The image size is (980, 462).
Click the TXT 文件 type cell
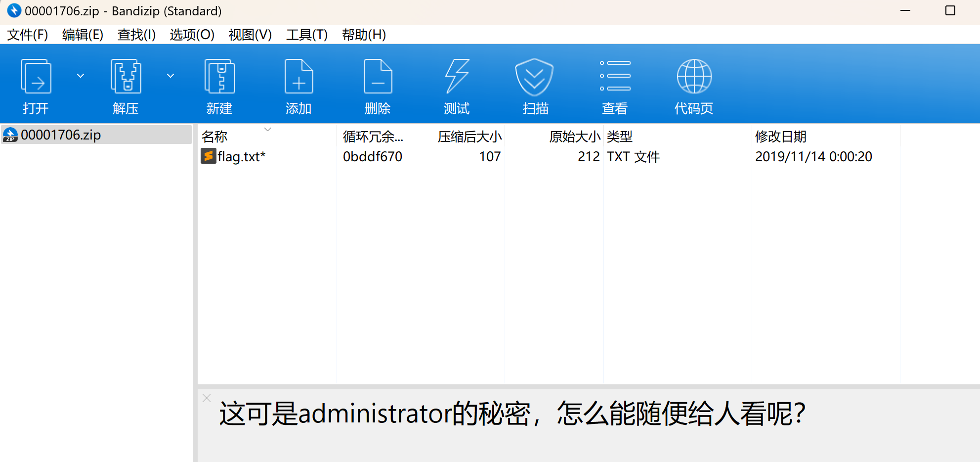(x=633, y=156)
